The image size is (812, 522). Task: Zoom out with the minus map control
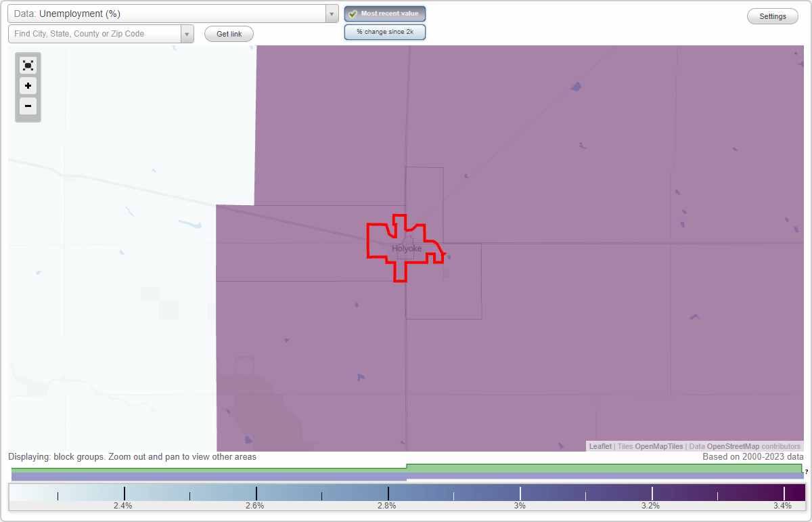(x=28, y=106)
